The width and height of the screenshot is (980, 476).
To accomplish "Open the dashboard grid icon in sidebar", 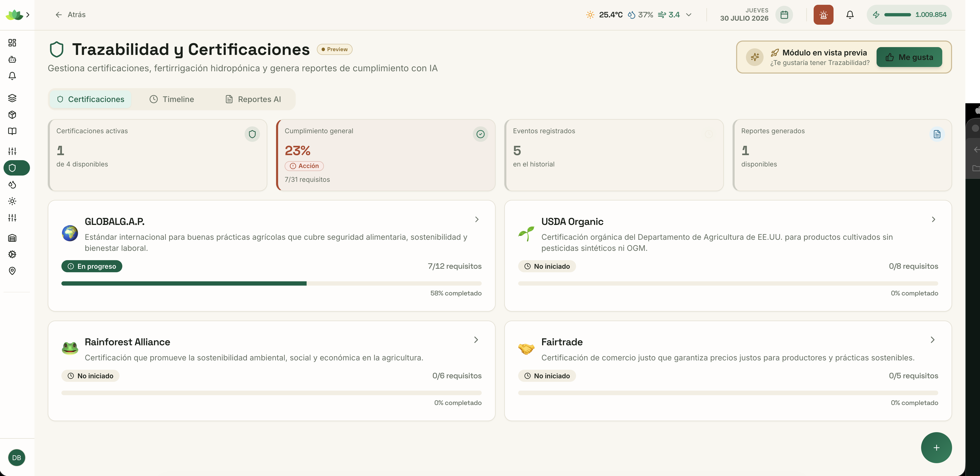I will tap(12, 43).
